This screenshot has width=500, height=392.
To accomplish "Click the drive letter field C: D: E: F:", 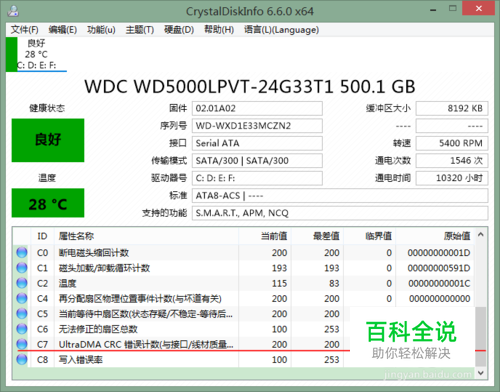I will coord(257,178).
